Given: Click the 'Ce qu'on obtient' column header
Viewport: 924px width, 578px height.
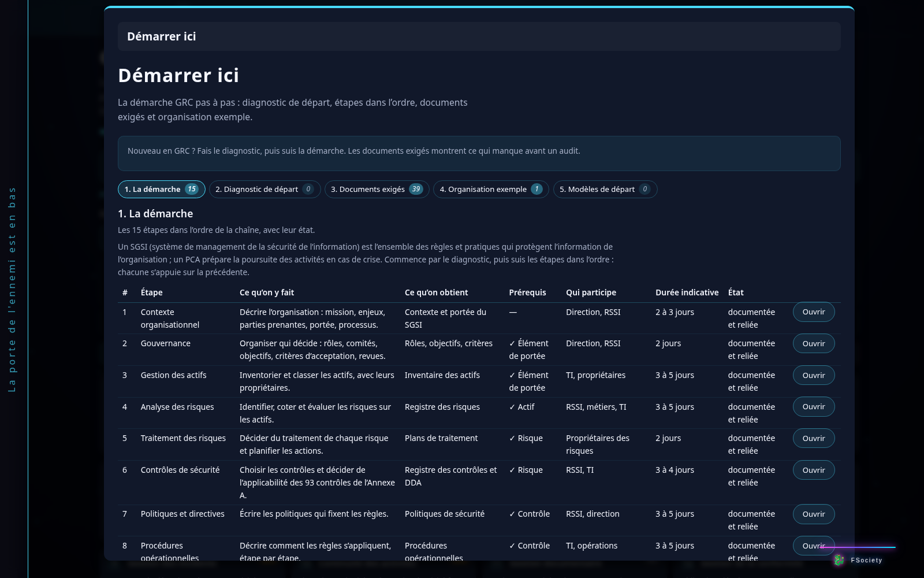Looking at the screenshot, I should (x=436, y=292).
